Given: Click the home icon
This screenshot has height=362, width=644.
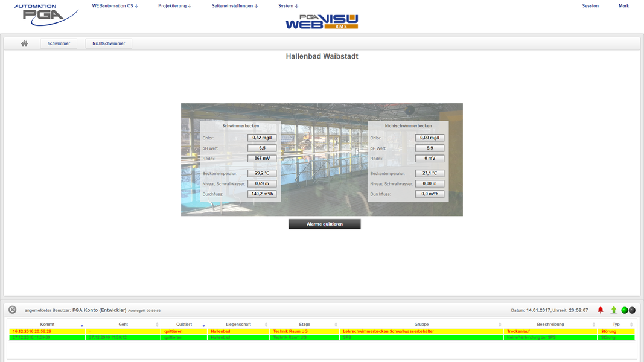Looking at the screenshot, I should click(24, 43).
